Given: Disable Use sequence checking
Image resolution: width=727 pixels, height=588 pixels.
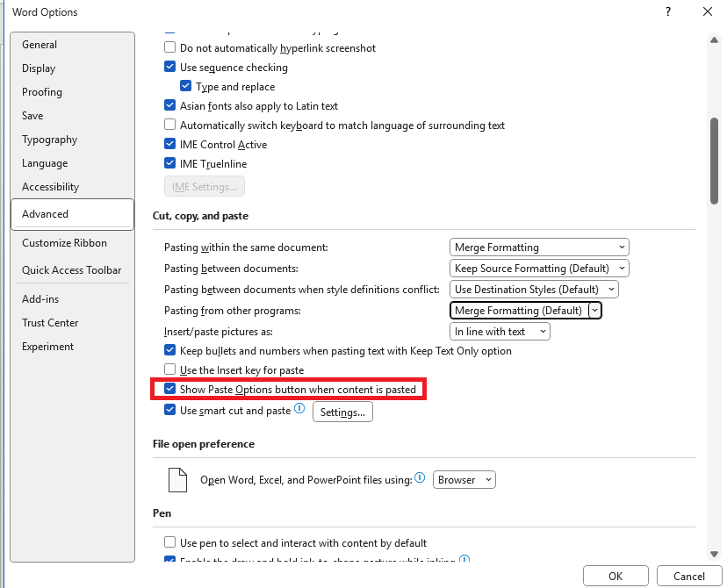Looking at the screenshot, I should tap(170, 67).
